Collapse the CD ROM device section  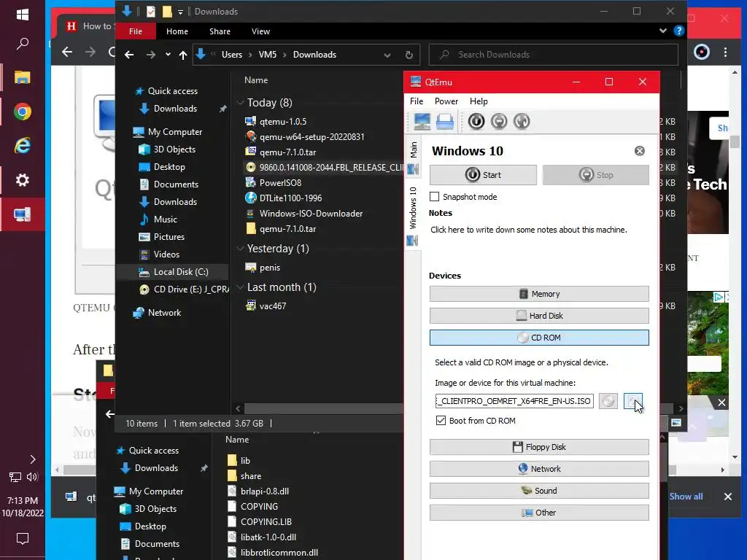[539, 338]
